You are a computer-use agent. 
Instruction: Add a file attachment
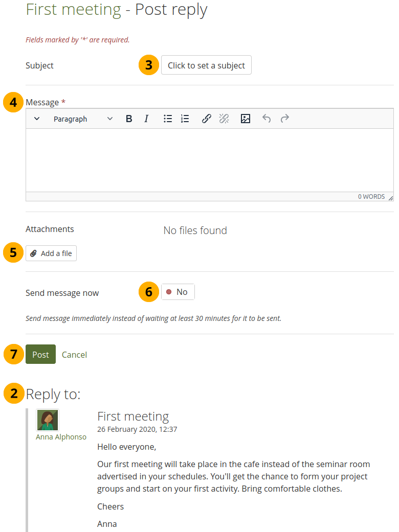[51, 253]
